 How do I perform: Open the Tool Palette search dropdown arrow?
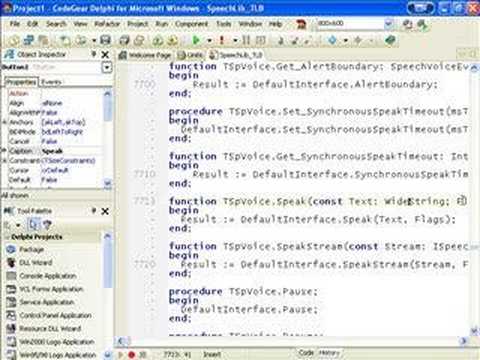click(18, 225)
